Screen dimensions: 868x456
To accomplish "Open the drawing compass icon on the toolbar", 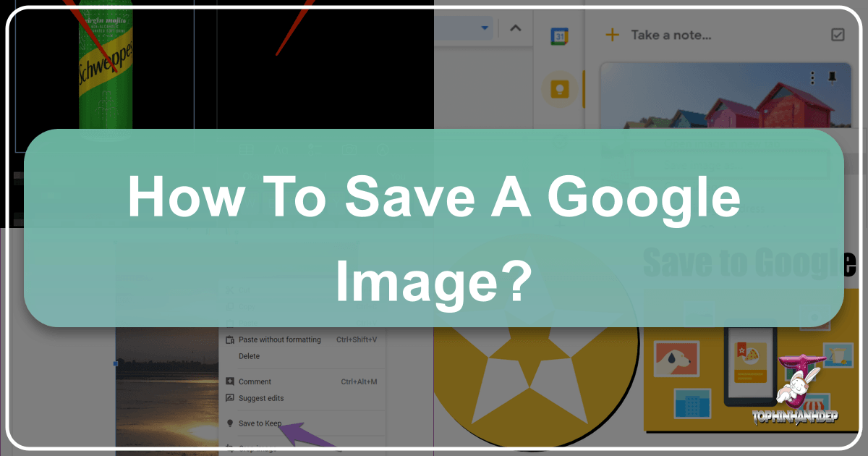I will coord(383,149).
